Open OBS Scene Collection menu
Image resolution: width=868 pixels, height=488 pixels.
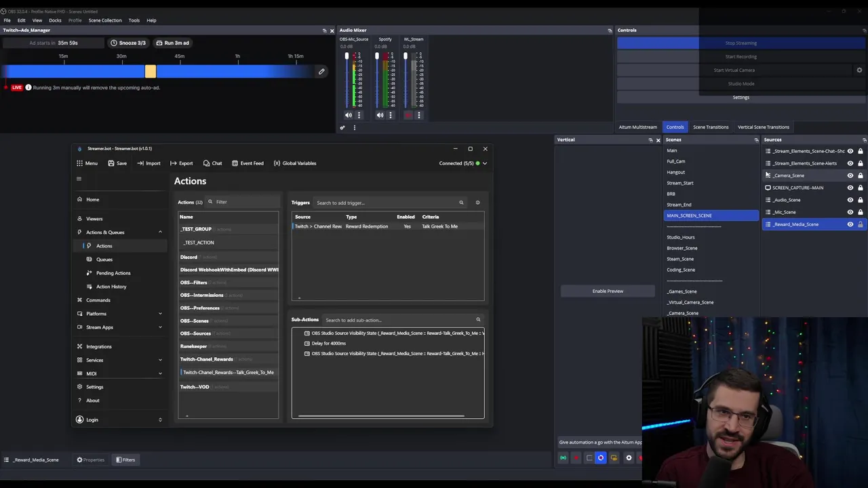pyautogui.click(x=105, y=20)
